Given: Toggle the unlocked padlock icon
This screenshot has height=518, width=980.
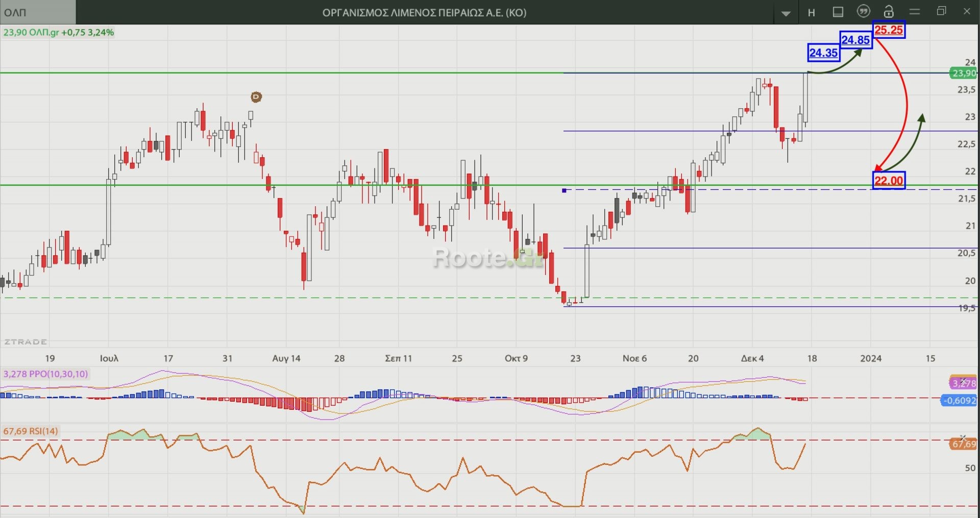Looking at the screenshot, I should [x=889, y=12].
